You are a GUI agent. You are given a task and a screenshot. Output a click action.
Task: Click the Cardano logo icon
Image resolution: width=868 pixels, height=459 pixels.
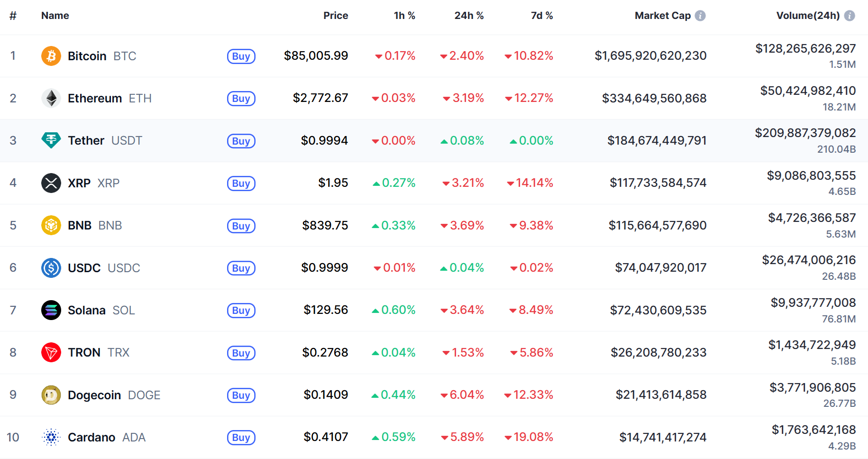51,437
